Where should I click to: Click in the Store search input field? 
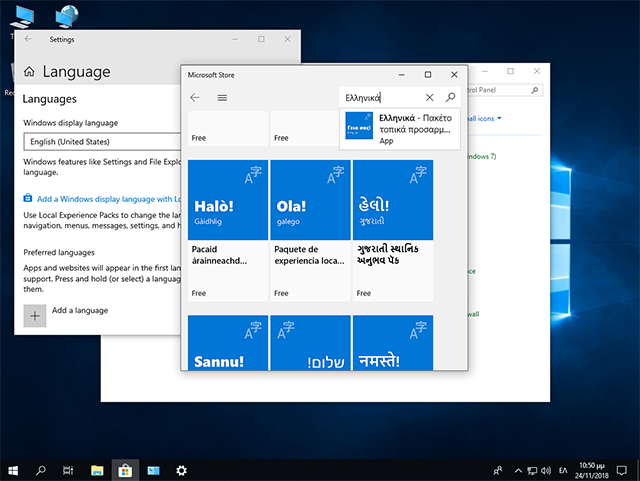click(x=380, y=98)
